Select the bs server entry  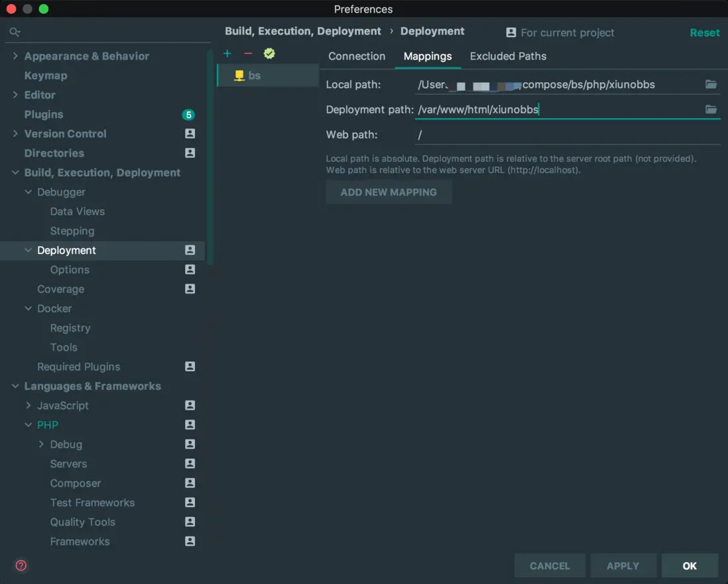[x=255, y=76]
